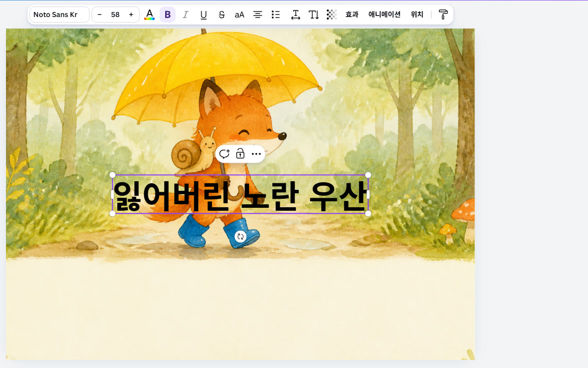Click bottom-left resize handle of text box

click(x=113, y=213)
